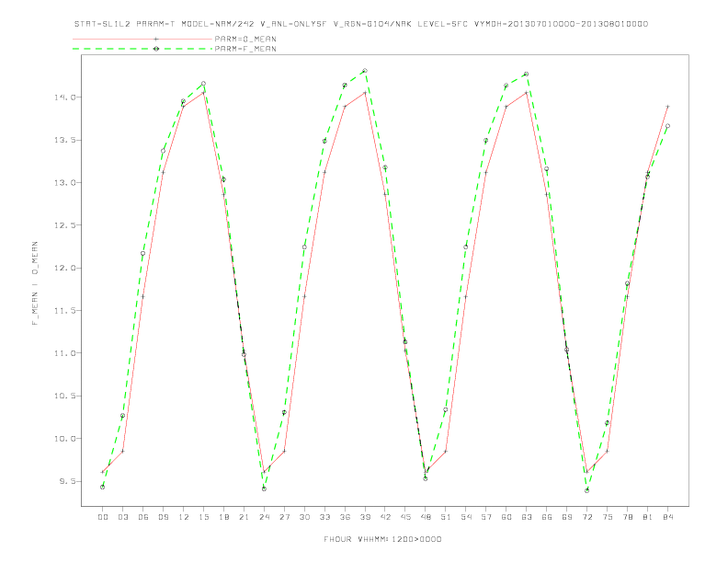
Task: Click the 42 forecast hour tick label
Action: [385, 517]
